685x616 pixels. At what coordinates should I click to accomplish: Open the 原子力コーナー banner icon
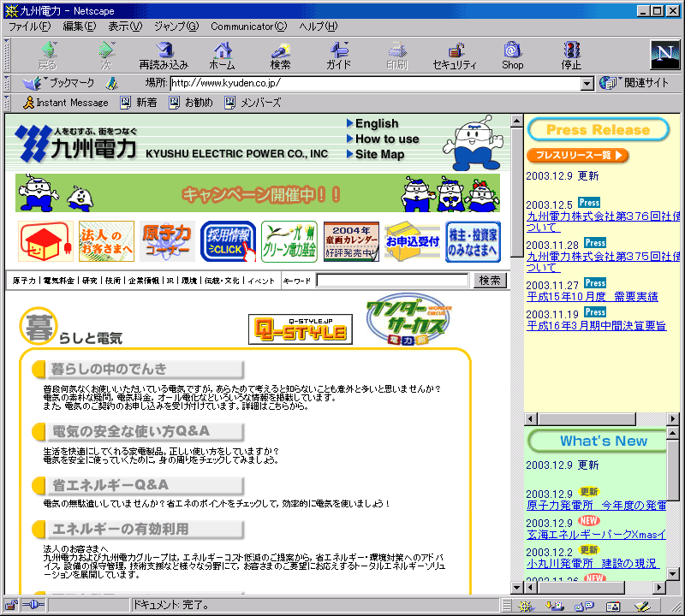[167, 241]
